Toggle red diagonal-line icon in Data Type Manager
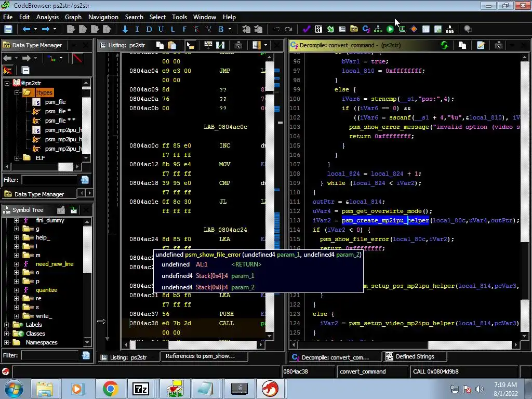This screenshot has width=532, height=399. [77, 58]
